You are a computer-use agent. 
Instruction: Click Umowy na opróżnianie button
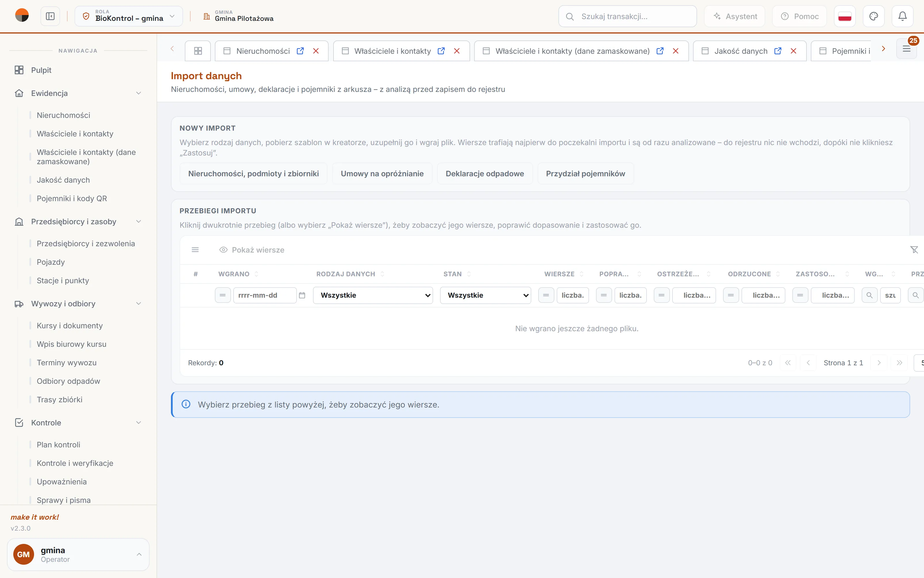(x=382, y=174)
